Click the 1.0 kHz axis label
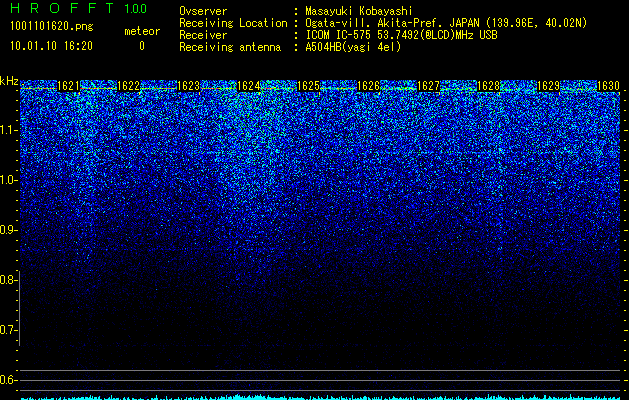The image size is (629, 400). (8, 181)
